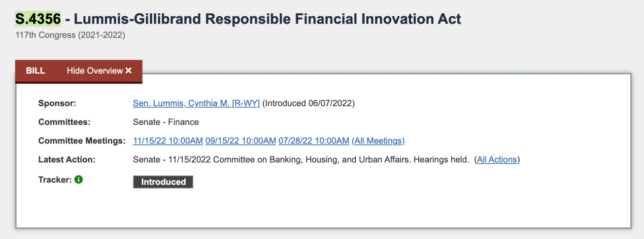The height and width of the screenshot is (239, 644).
Task: Click the Committee Meetings field label
Action: click(x=82, y=141)
